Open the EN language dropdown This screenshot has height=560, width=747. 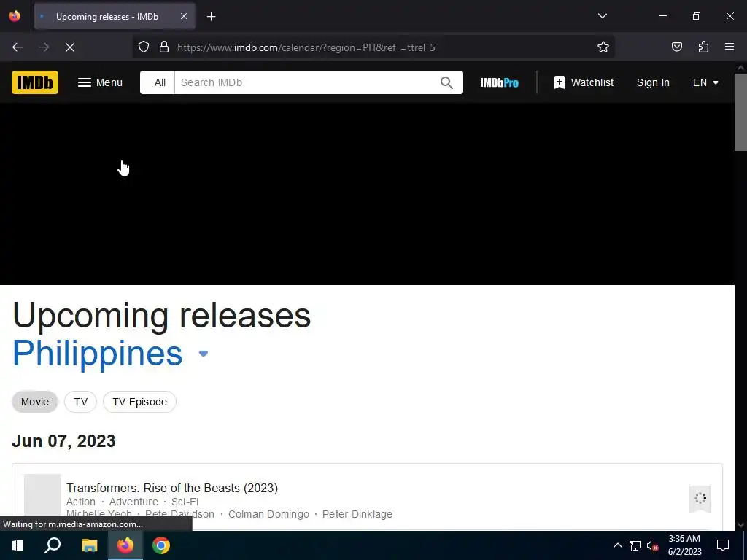(x=705, y=82)
